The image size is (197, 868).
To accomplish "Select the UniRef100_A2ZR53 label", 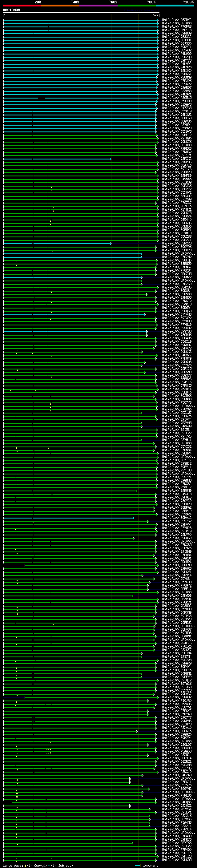I will pyautogui.click(x=177, y=91).
